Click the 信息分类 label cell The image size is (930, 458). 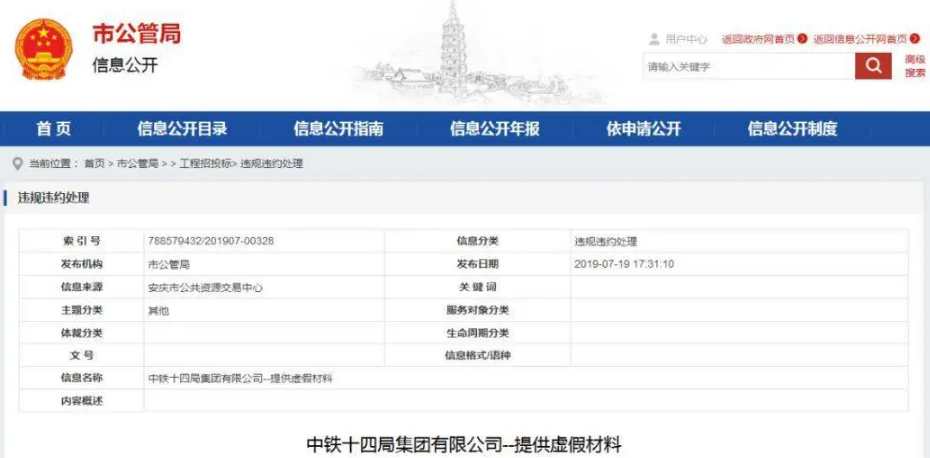(477, 241)
